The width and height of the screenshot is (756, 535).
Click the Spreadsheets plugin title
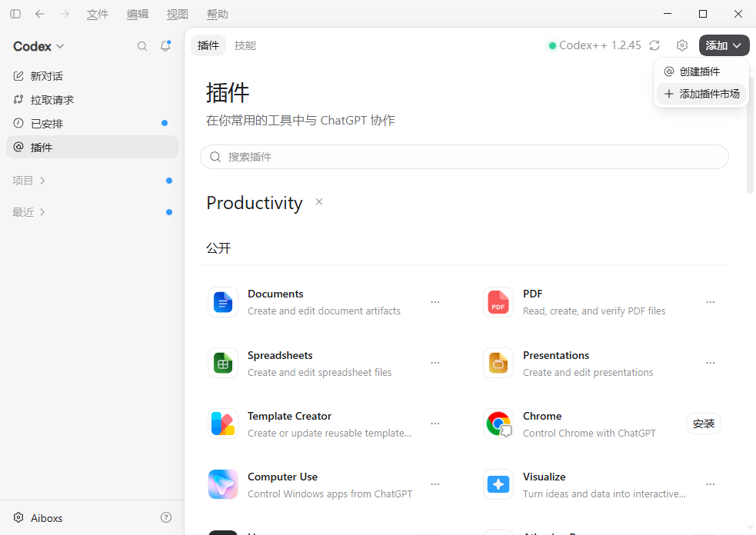click(x=280, y=355)
